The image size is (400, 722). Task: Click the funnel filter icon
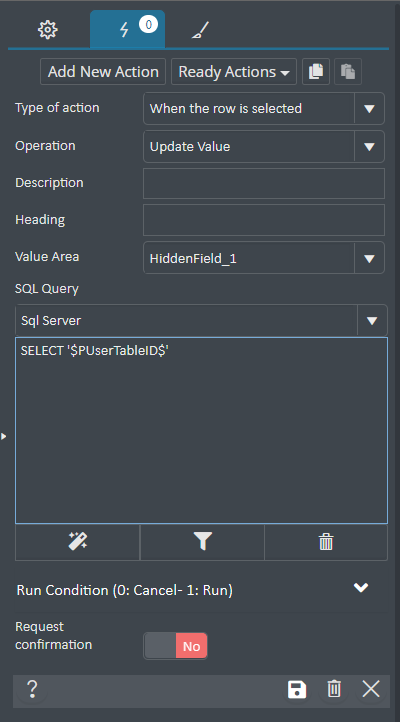202,542
